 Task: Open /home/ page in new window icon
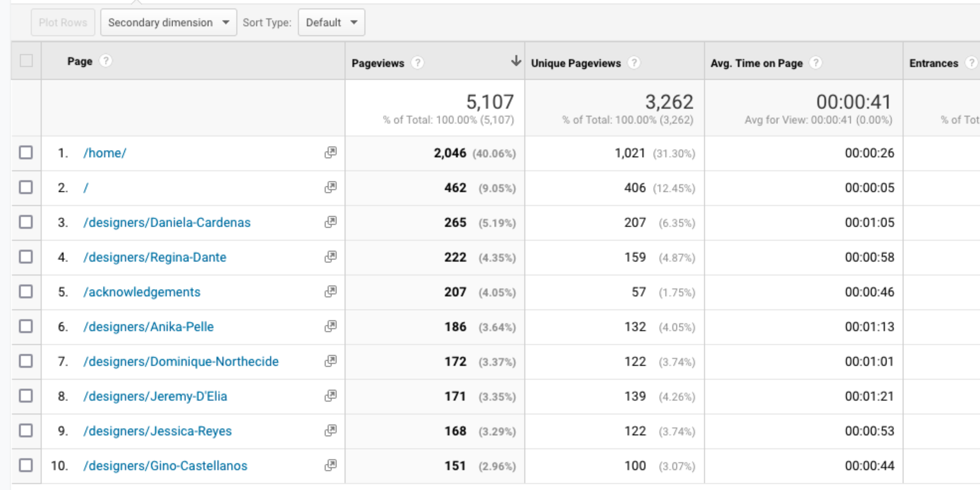[331, 153]
